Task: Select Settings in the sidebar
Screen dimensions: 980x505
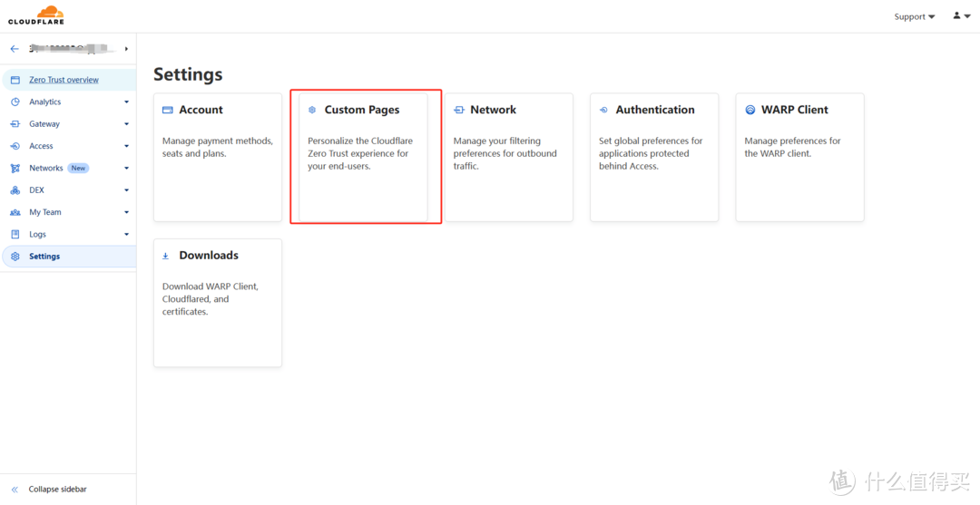Action: [44, 257]
